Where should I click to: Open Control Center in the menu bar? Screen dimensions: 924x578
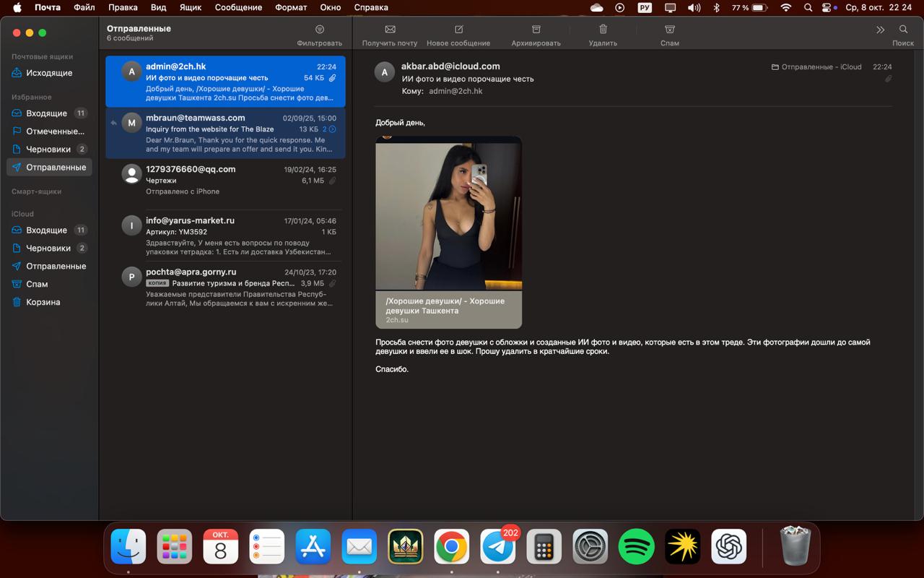pos(827,8)
